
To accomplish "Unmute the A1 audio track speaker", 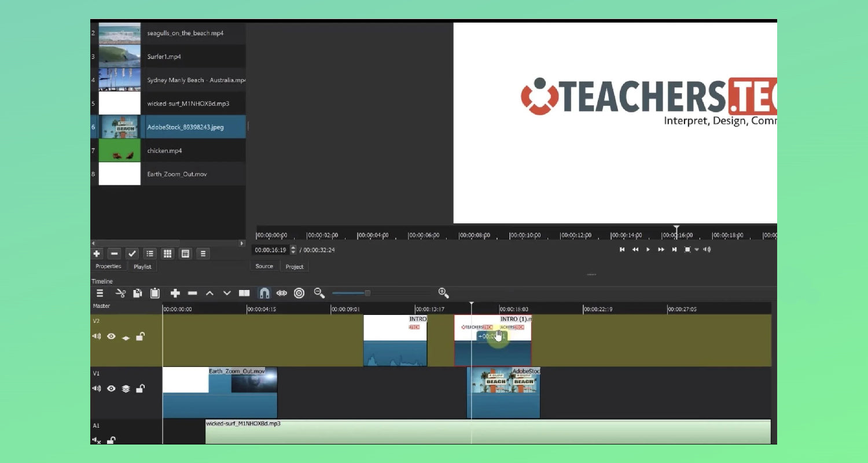I will [x=97, y=441].
